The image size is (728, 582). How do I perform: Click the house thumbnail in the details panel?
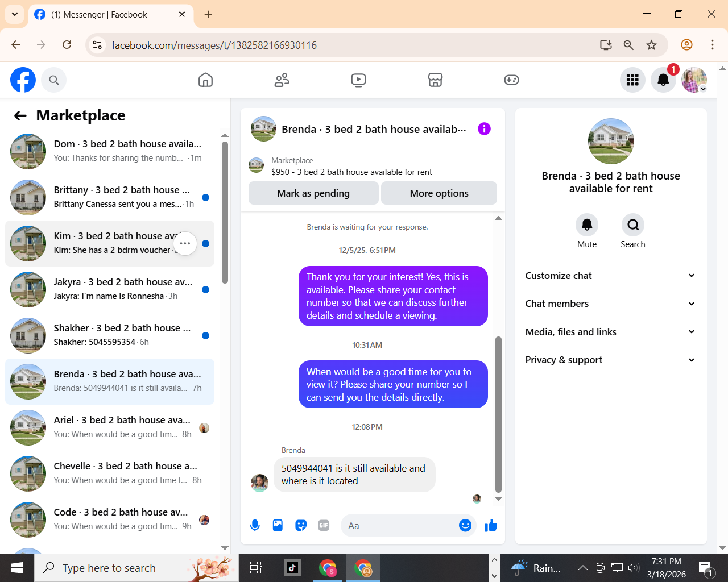(611, 141)
